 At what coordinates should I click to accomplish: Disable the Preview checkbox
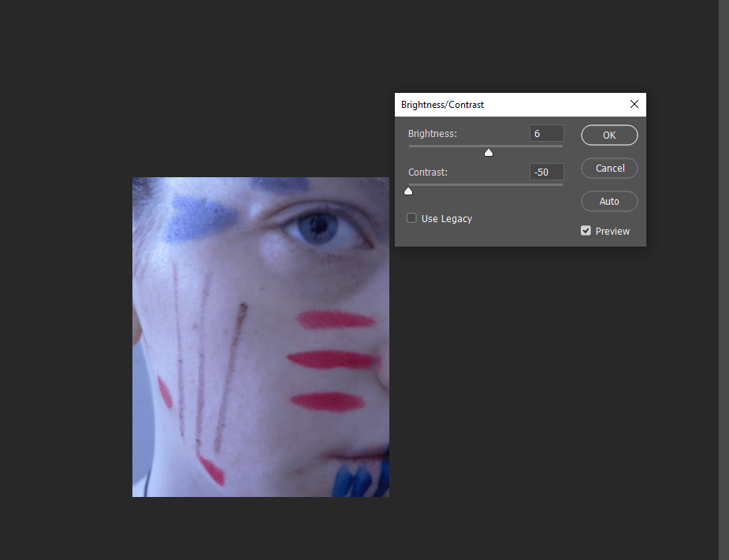click(586, 231)
